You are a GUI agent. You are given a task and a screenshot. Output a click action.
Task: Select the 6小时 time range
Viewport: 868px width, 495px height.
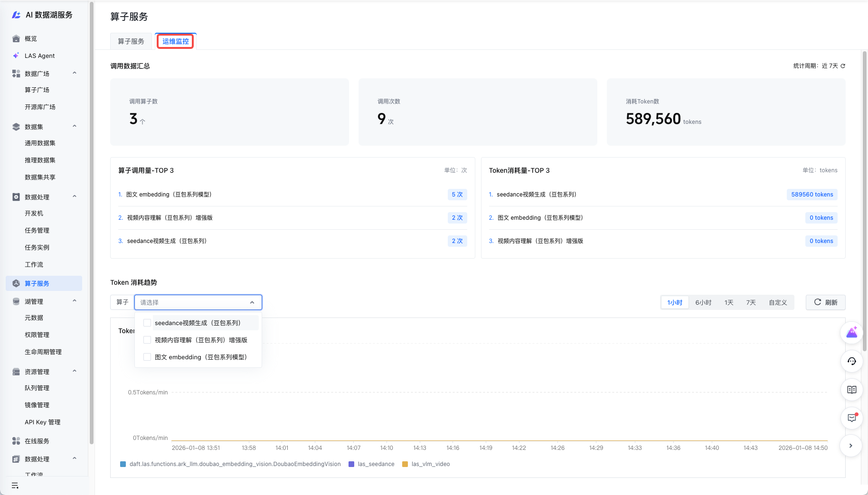click(703, 302)
